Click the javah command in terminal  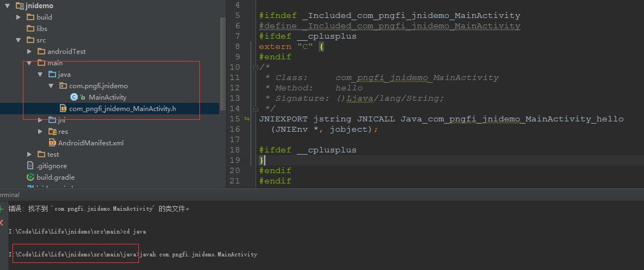point(198,254)
